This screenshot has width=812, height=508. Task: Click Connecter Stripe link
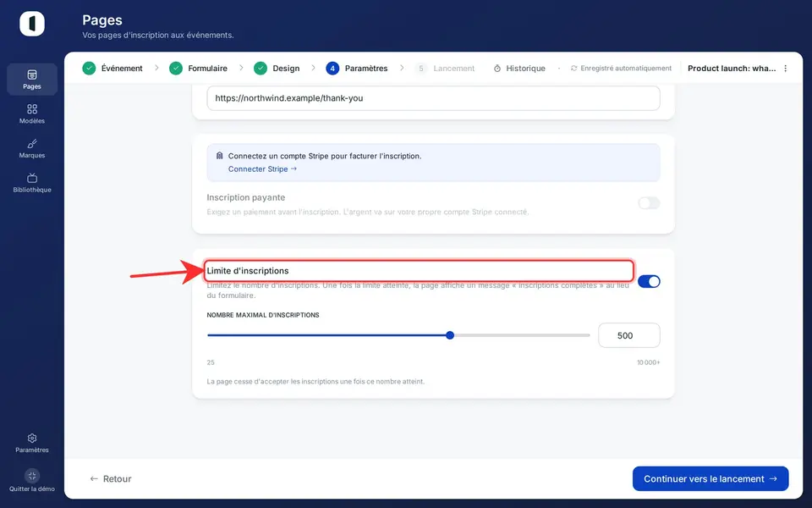pyautogui.click(x=262, y=169)
